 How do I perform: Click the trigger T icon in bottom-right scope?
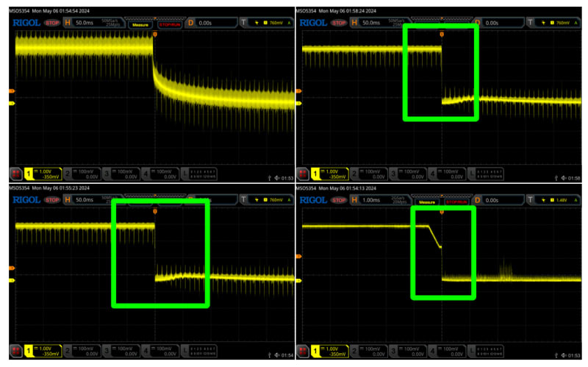[x=531, y=200]
